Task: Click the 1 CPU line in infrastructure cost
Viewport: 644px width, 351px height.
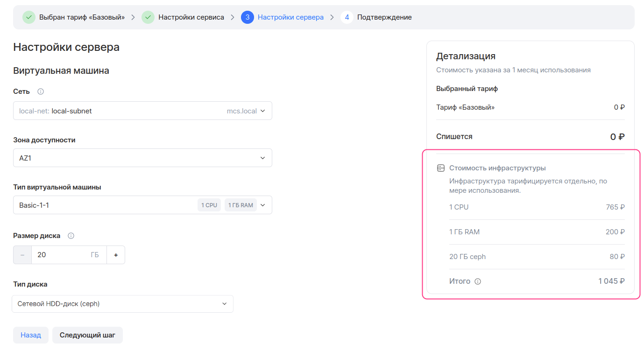Action: 459,207
